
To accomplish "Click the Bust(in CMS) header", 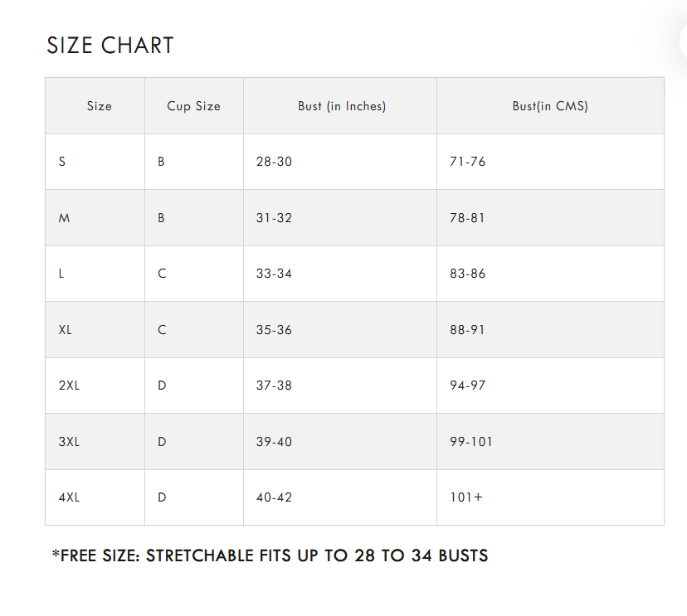I will 550,106.
